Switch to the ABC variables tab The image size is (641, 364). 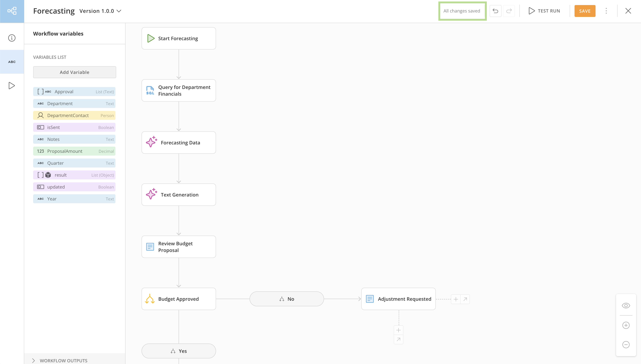(x=12, y=62)
